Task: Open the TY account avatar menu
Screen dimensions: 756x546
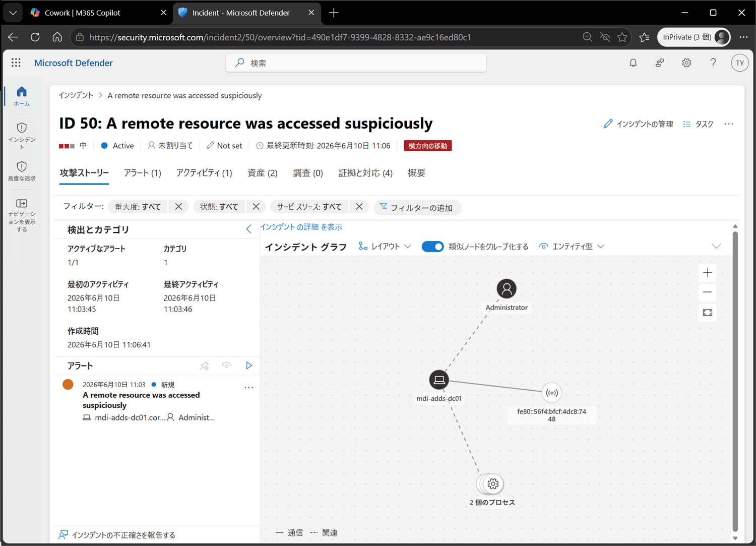Action: point(739,63)
